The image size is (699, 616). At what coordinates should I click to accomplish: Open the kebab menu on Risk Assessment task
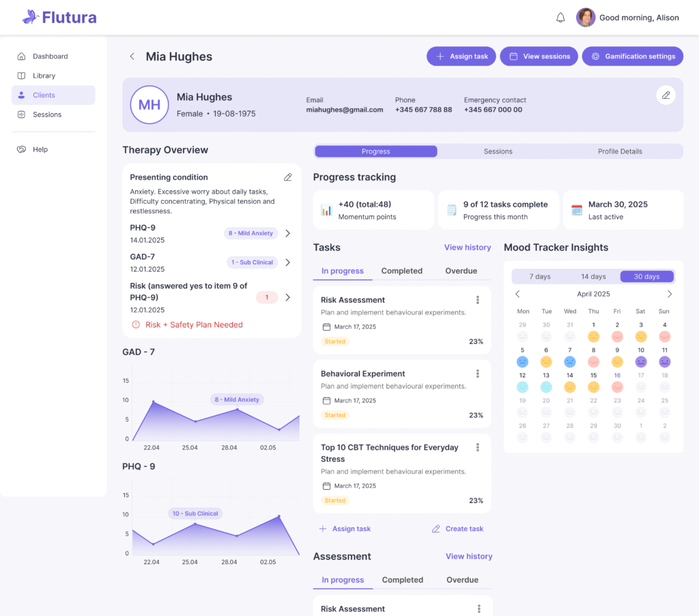coord(477,299)
